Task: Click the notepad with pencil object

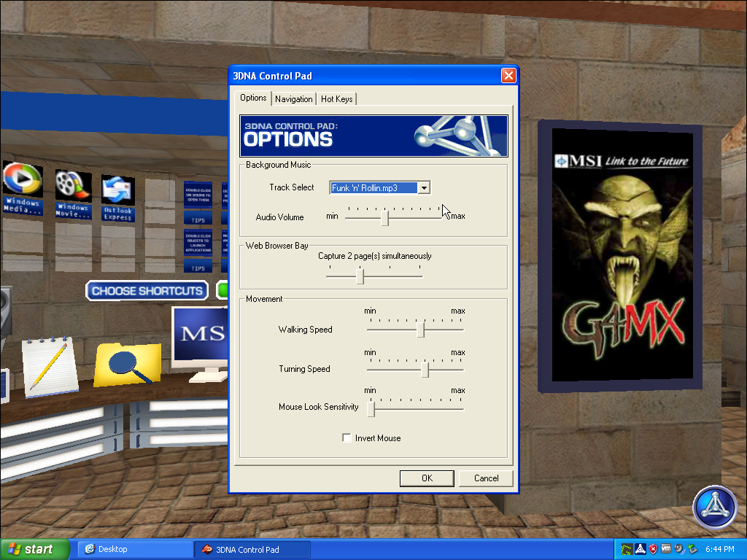Action: click(x=50, y=366)
